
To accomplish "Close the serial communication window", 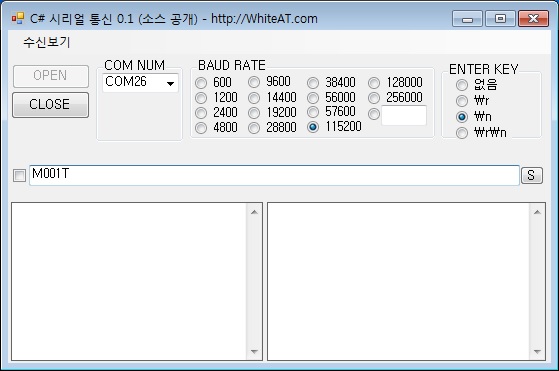I will 533,19.
